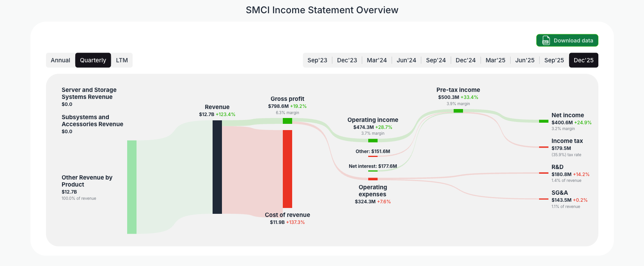Open the Jun'24 quarter data
The height and width of the screenshot is (266, 644).
[x=406, y=60]
